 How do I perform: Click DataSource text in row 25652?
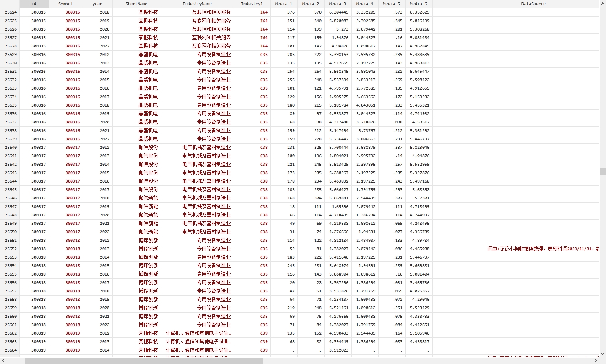[x=543, y=249]
